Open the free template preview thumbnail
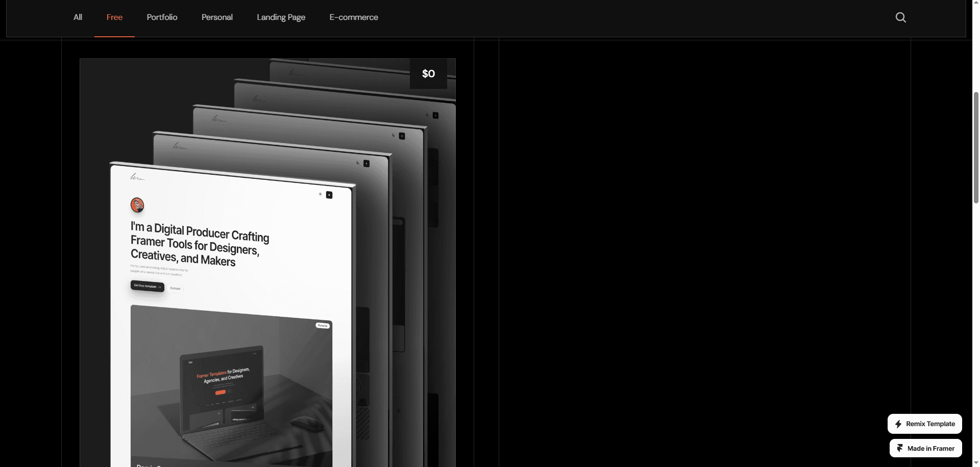Image resolution: width=980 pixels, height=467 pixels. [x=267, y=263]
